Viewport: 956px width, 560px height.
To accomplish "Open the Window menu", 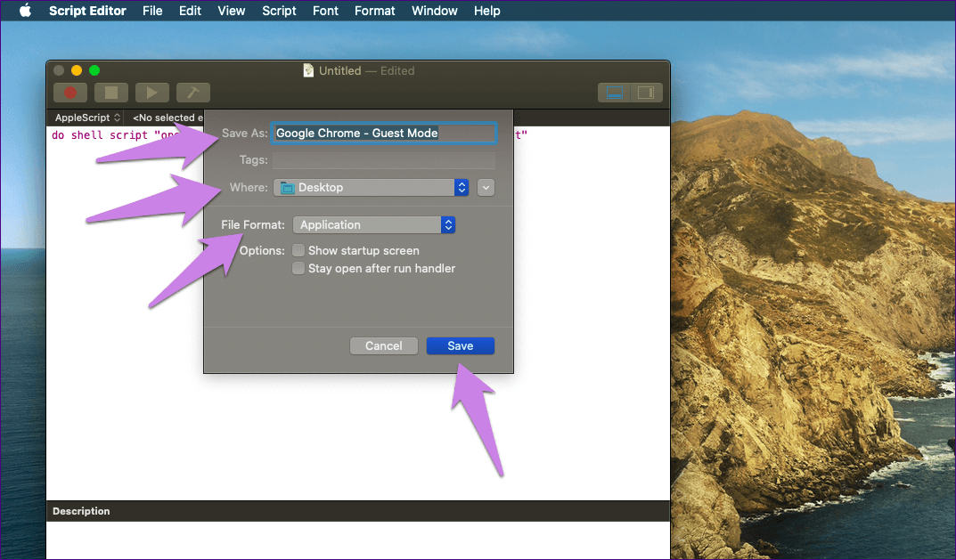I will [x=434, y=11].
